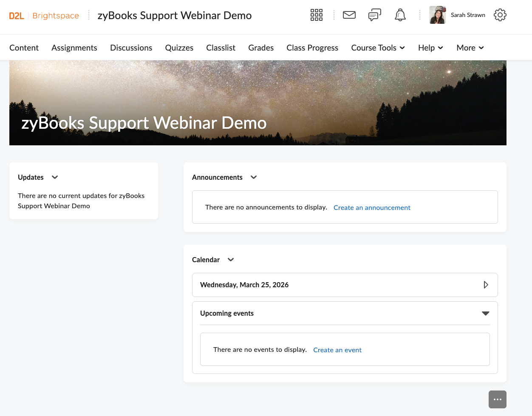Click the banner title zyBooks Support Webinar Demo
Screen dimensions: 532x416
pos(144,123)
